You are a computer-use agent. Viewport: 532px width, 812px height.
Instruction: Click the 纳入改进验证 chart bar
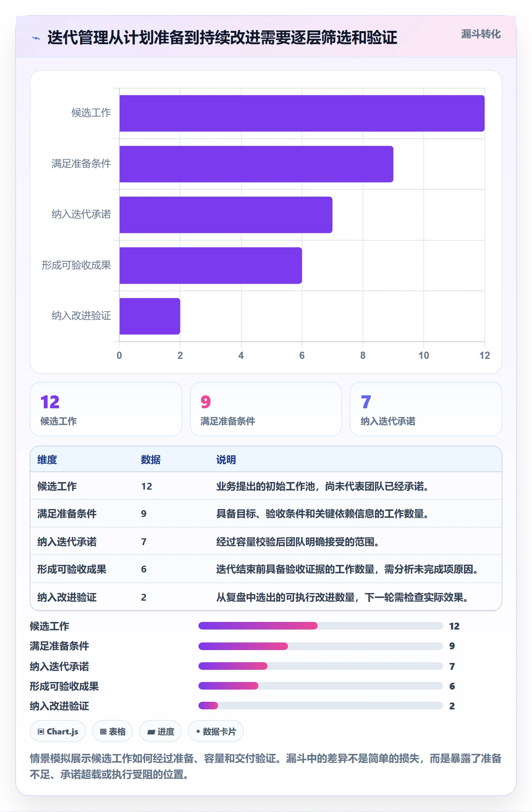point(150,316)
